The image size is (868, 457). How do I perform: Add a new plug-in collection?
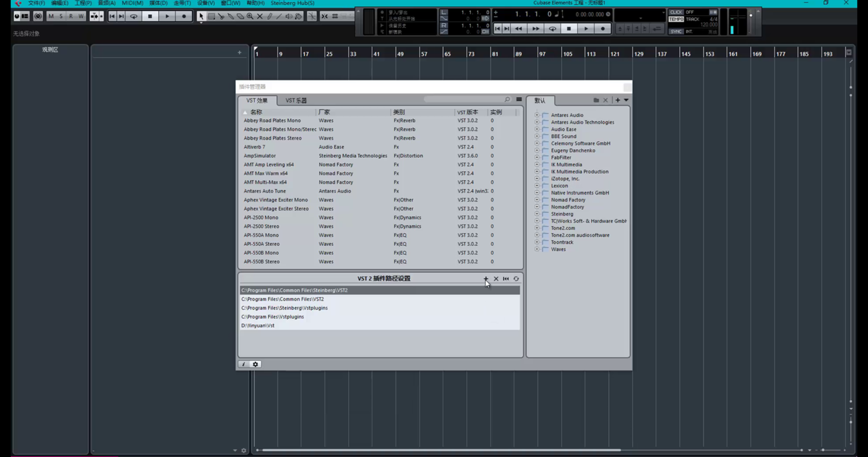click(x=618, y=100)
